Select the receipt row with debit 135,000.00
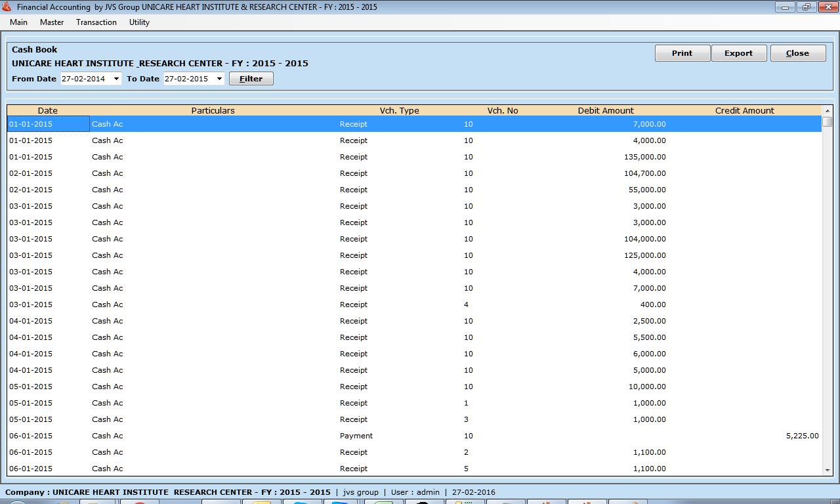Image resolution: width=840 pixels, height=504 pixels. tap(394, 157)
